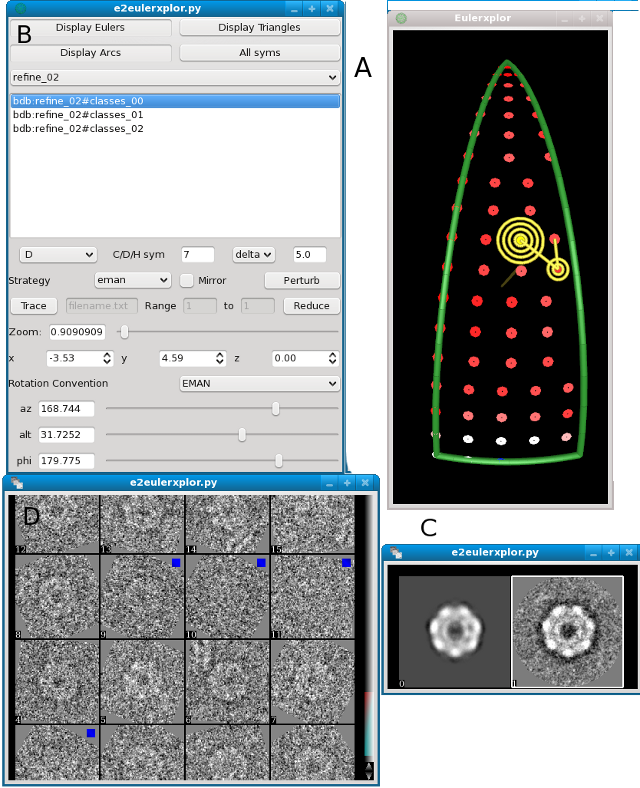Select particle thumbnail 10
Viewport: 640px width, 788px height.
coord(228,597)
